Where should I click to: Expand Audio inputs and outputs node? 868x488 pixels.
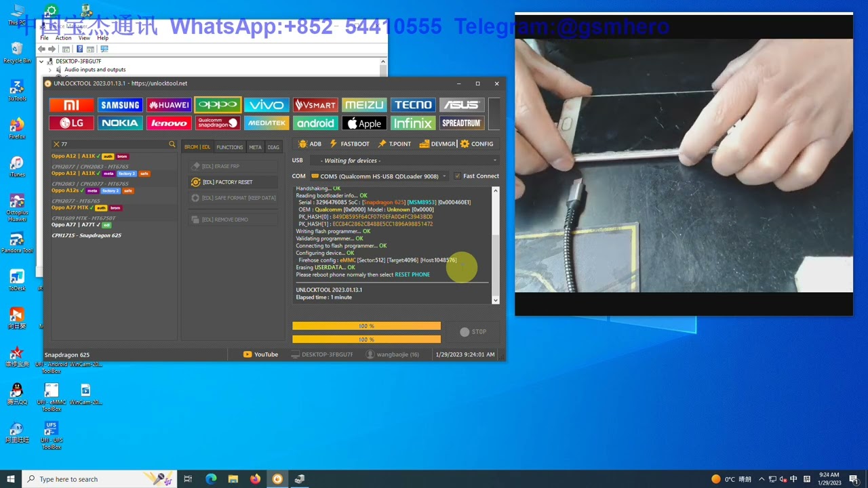click(x=50, y=70)
